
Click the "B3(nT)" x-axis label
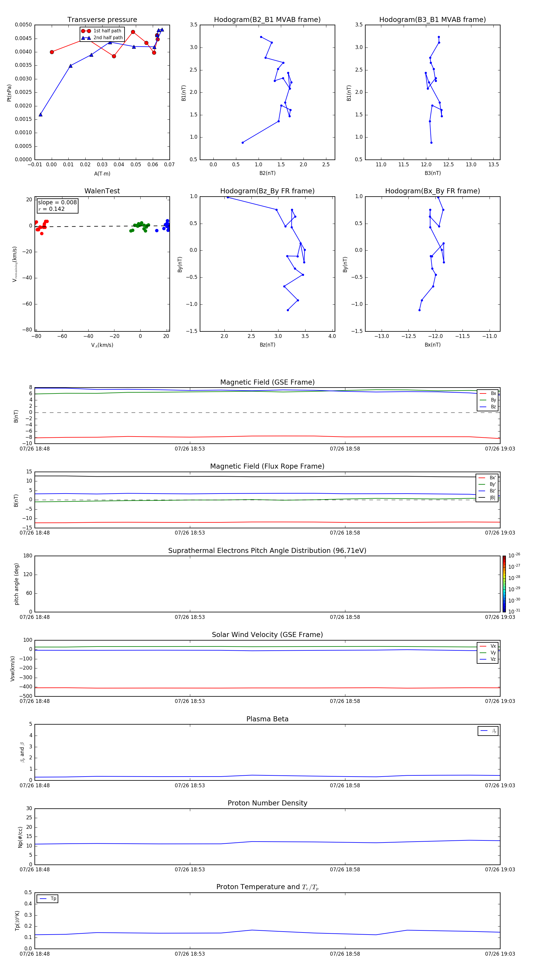tap(432, 173)
